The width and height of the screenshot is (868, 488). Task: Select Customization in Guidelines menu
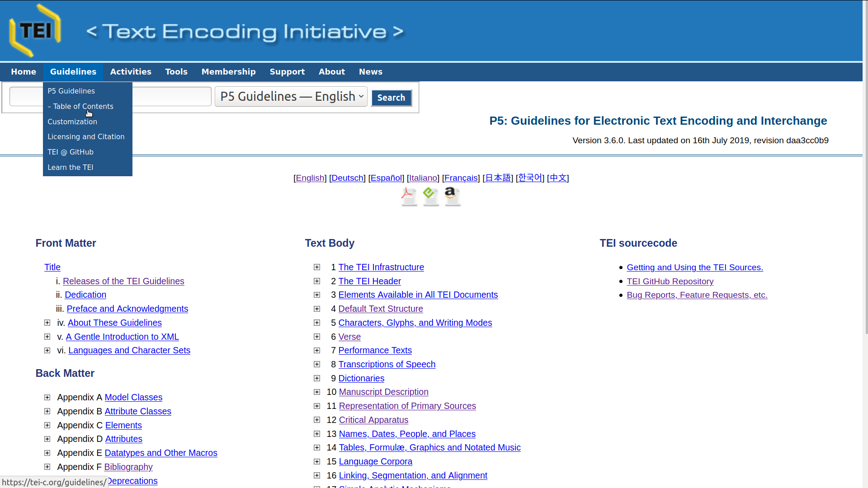(72, 122)
